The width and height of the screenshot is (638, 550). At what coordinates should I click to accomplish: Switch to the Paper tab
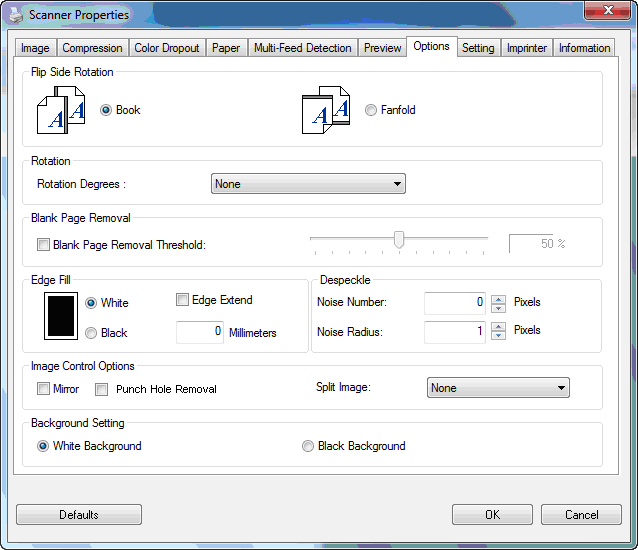226,48
